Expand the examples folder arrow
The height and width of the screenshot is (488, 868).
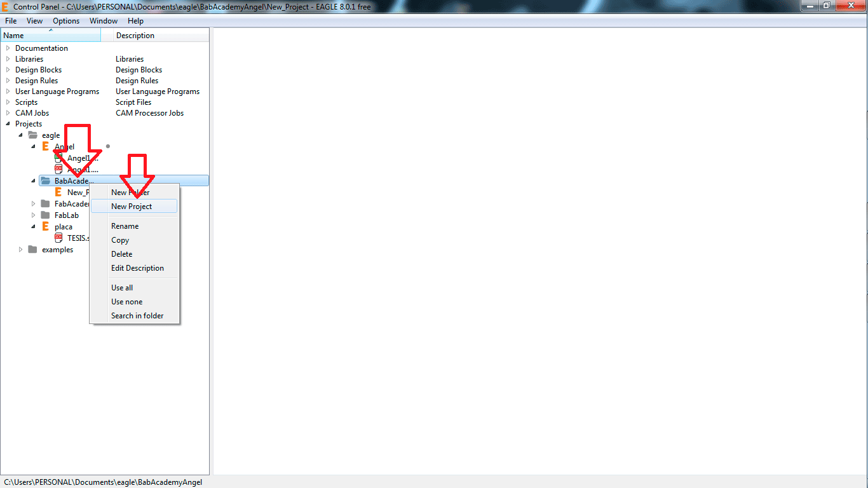tap(20, 250)
